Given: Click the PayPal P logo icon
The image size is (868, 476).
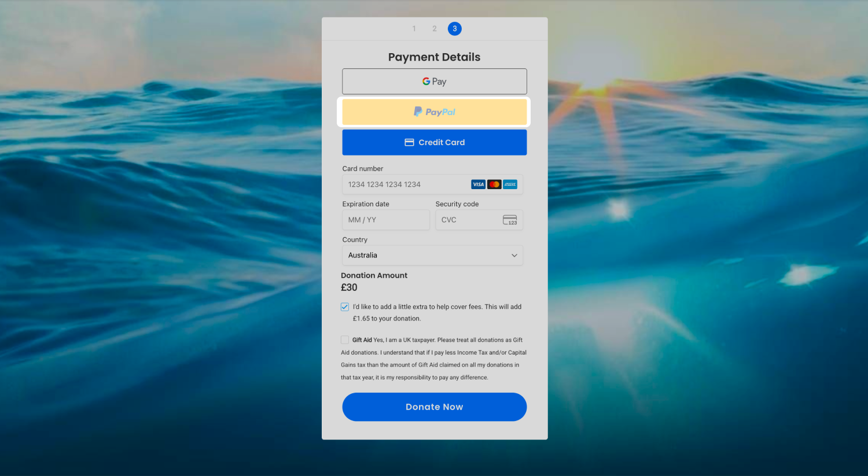Looking at the screenshot, I should (x=418, y=112).
